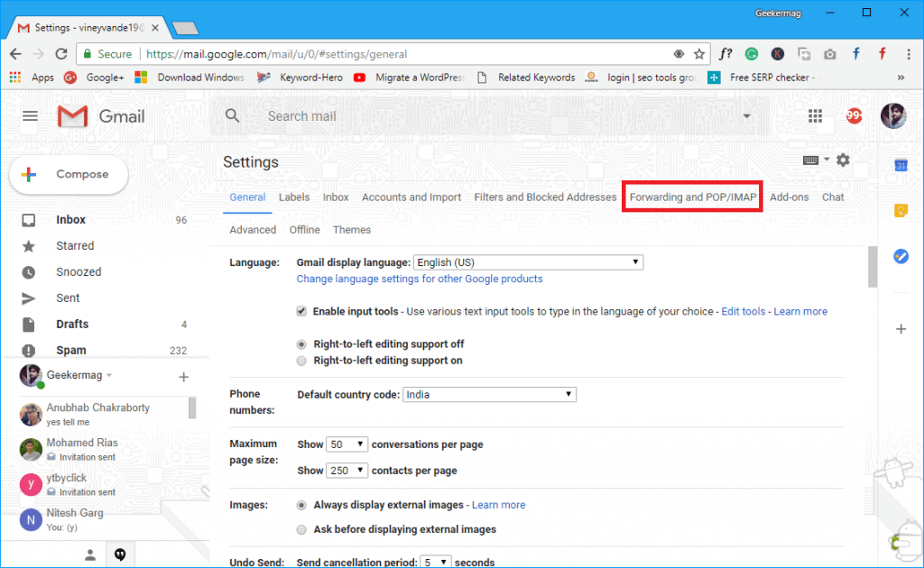The width and height of the screenshot is (924, 568).
Task: Open the main menu hamburger icon
Action: tap(30, 116)
